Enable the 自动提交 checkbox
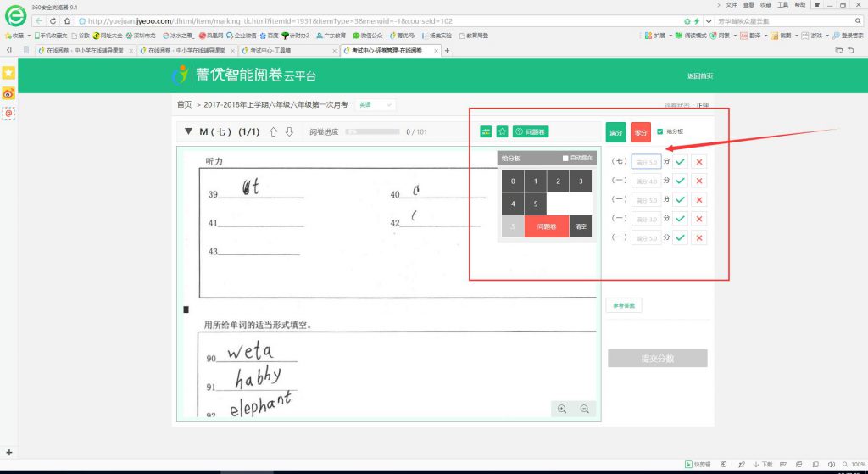The height and width of the screenshot is (474, 868). [565, 158]
